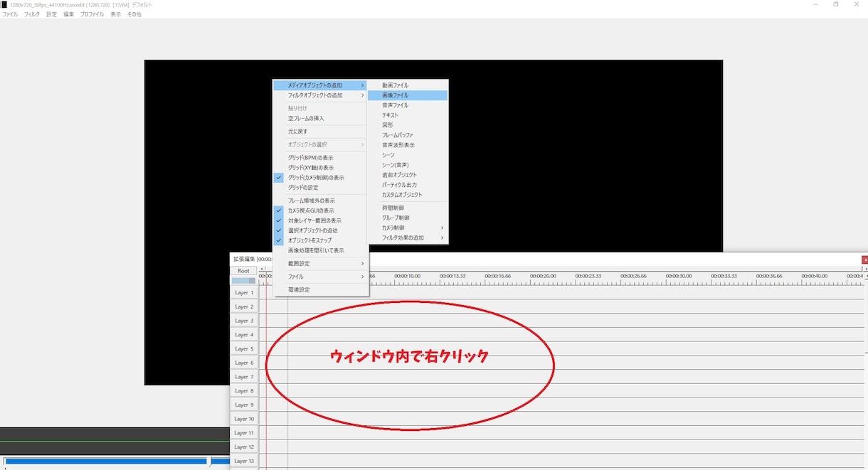
Task: Click the Layer 2 button
Action: tap(244, 306)
